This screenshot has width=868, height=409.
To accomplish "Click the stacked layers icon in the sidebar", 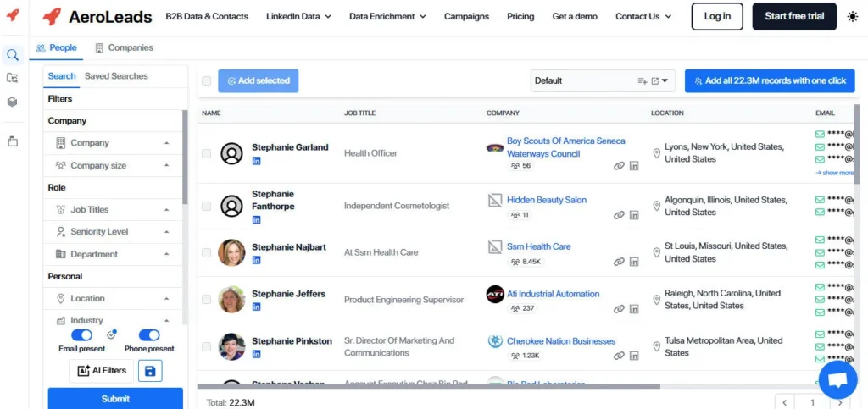I will 12,102.
